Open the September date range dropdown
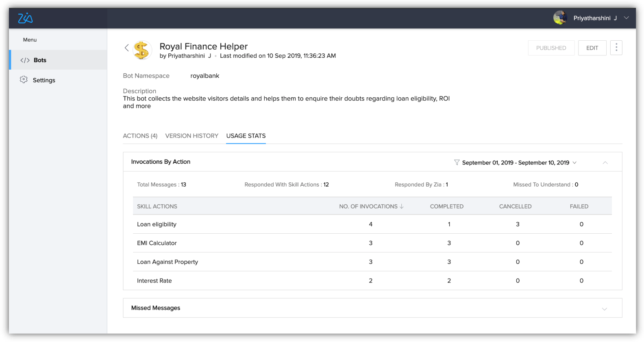Viewport: 644px width, 342px height. pyautogui.click(x=574, y=162)
